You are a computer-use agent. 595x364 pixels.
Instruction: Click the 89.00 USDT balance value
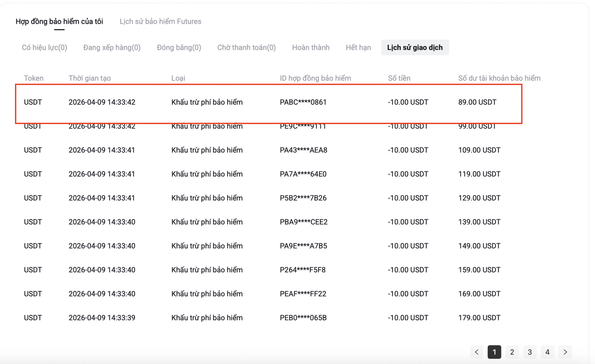[477, 102]
